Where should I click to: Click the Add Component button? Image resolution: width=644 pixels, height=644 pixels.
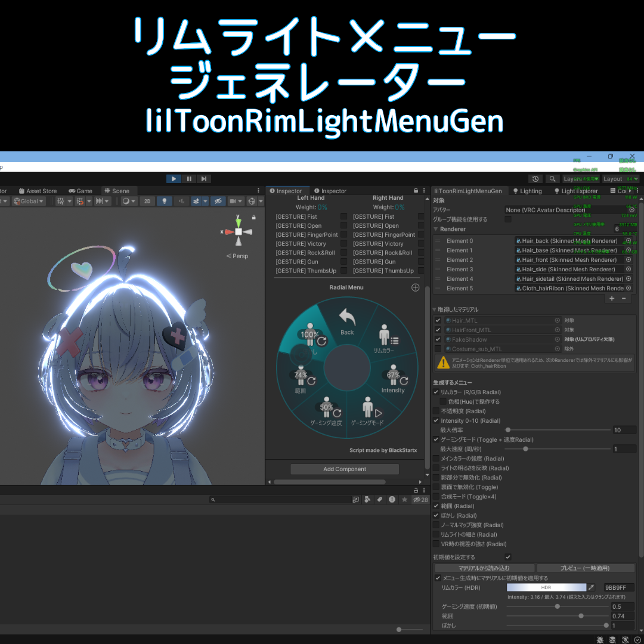pyautogui.click(x=345, y=469)
